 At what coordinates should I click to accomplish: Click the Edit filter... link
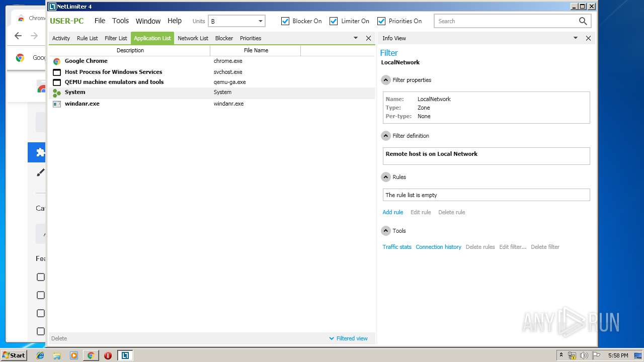513,247
